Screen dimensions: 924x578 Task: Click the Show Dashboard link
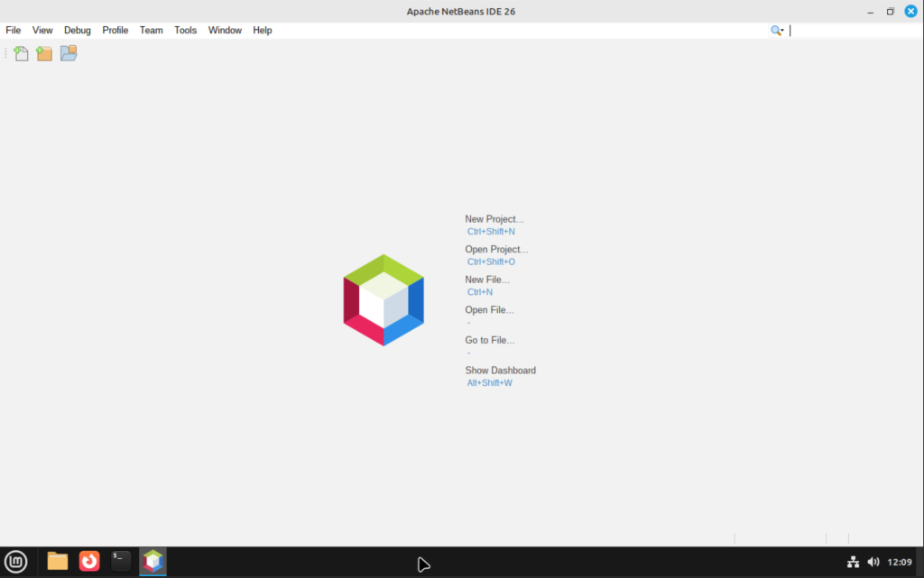(500, 370)
